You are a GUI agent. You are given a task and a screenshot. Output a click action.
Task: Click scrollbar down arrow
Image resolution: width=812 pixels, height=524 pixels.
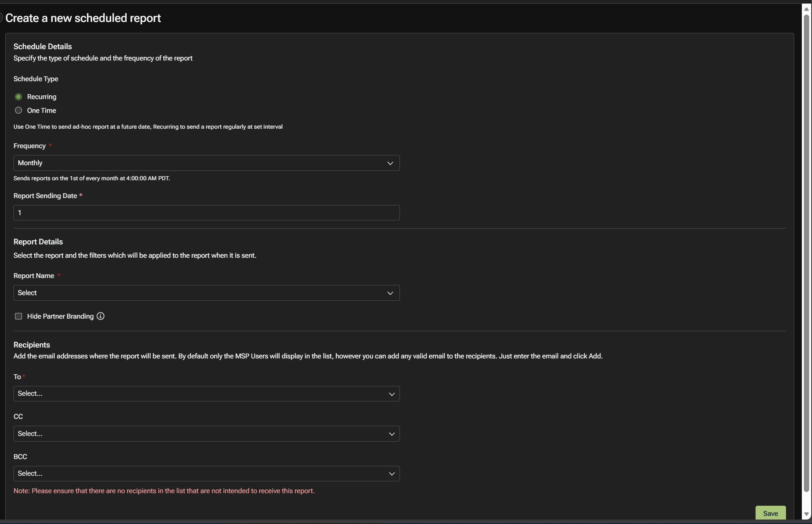tap(806, 514)
